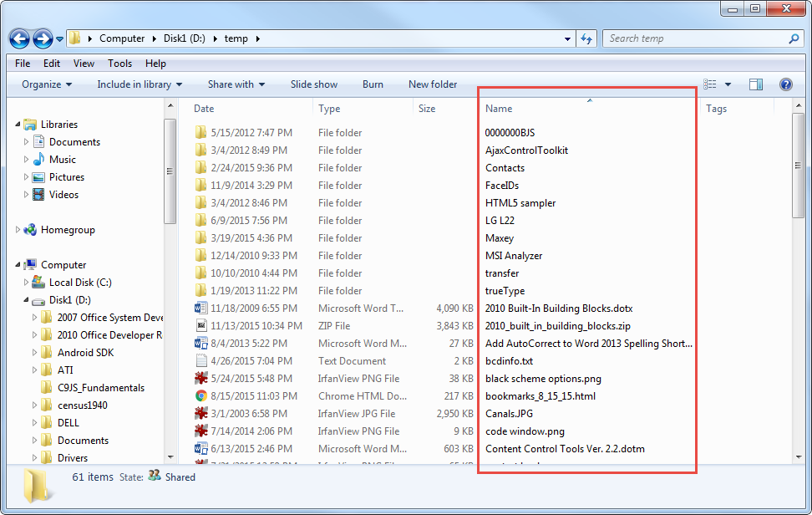Select 2010 Built-In Building Blocks.dotx Word icon
Viewport: 812px width, 515px height.
[x=201, y=308]
